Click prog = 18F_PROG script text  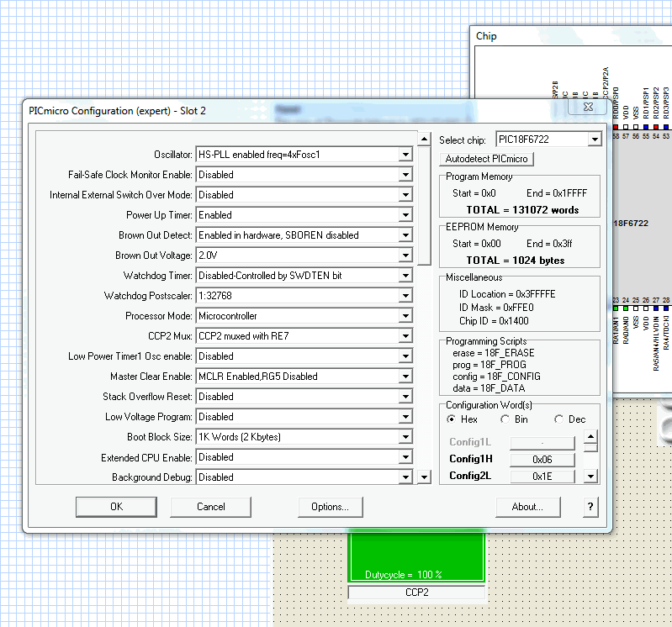[489, 365]
